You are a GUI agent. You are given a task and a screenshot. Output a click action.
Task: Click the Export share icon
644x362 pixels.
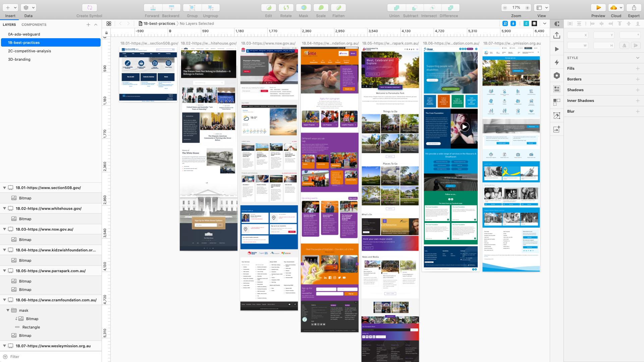(634, 8)
